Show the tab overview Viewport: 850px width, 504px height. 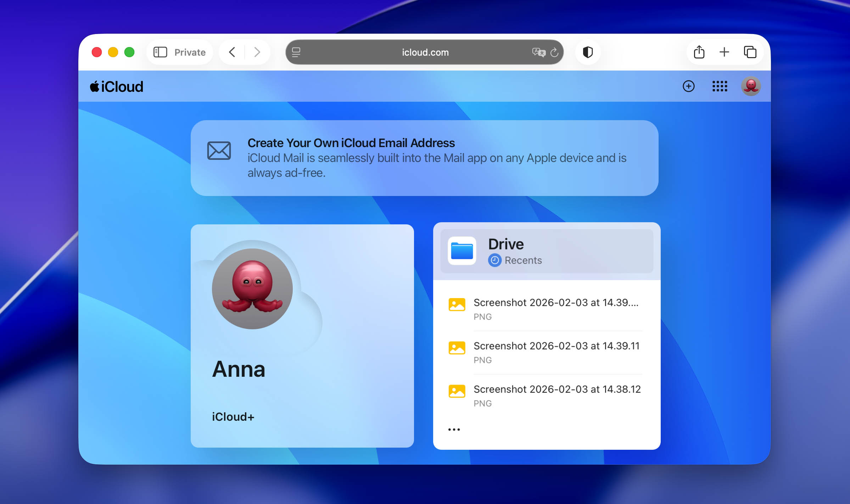pyautogui.click(x=750, y=52)
